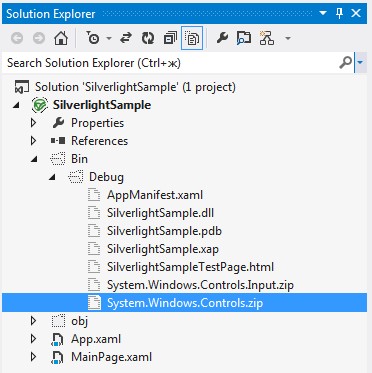372x373 pixels.
Task: Select SilverlightSample.pdb file
Action: click(x=164, y=231)
